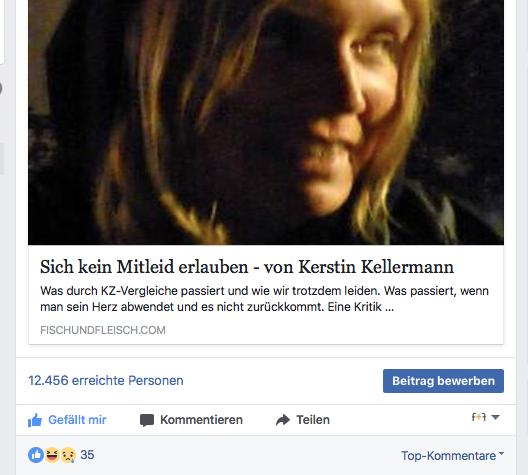Image resolution: width=528 pixels, height=475 pixels.
Task: Open the article preview photo of woman
Action: [x=266, y=122]
